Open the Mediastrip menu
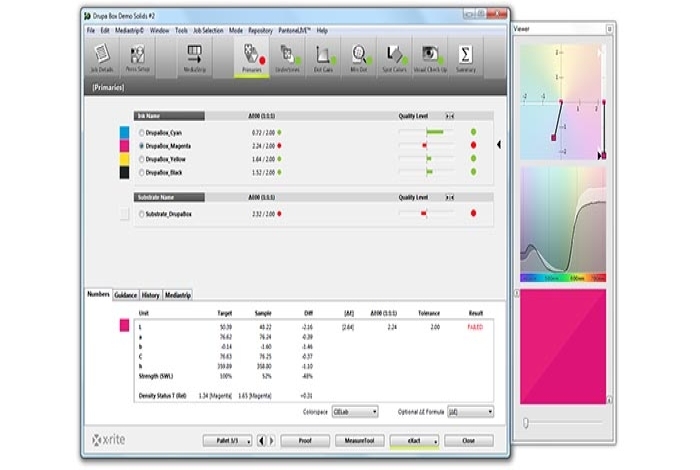Viewport: 700px width, 470px height. click(129, 30)
